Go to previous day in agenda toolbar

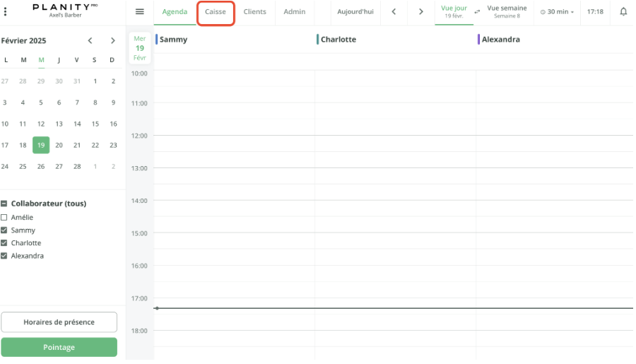click(x=394, y=12)
